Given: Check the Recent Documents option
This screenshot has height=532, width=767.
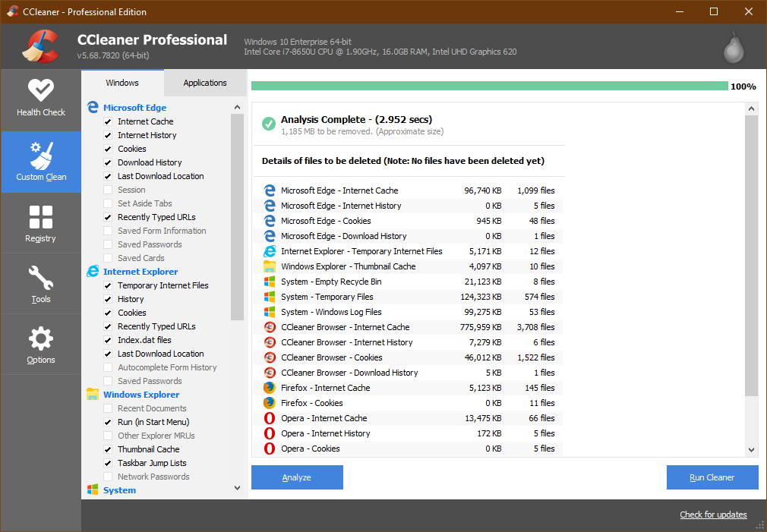Looking at the screenshot, I should click(x=108, y=408).
